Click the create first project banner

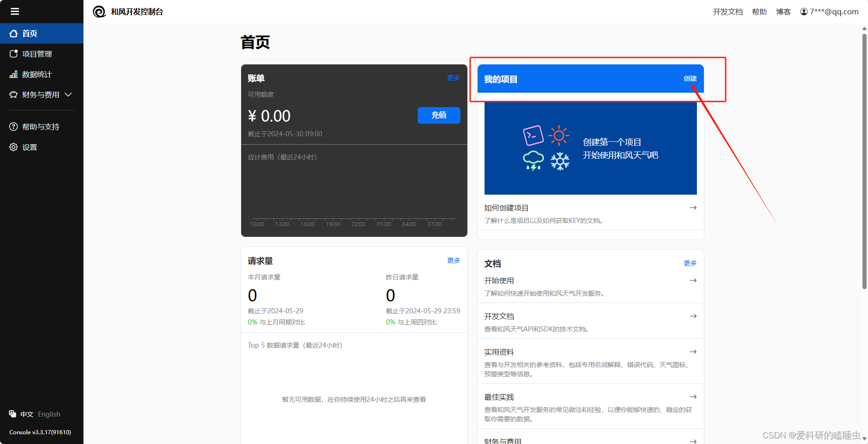tap(590, 148)
